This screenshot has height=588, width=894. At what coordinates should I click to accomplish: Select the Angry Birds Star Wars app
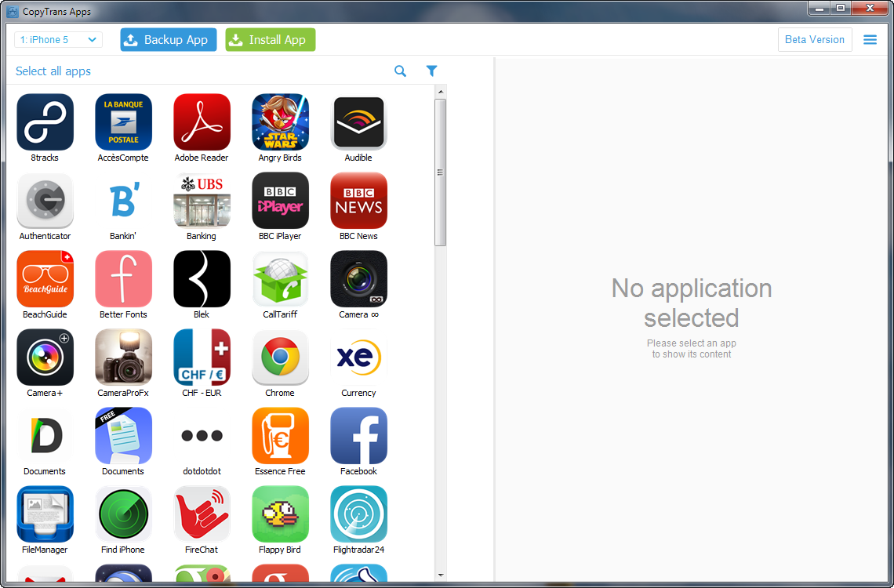click(280, 122)
